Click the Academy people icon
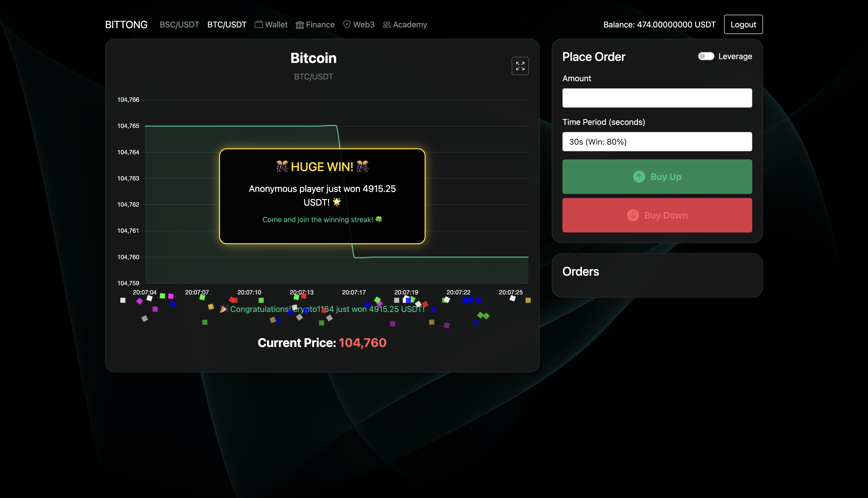The image size is (868, 498). pos(387,24)
